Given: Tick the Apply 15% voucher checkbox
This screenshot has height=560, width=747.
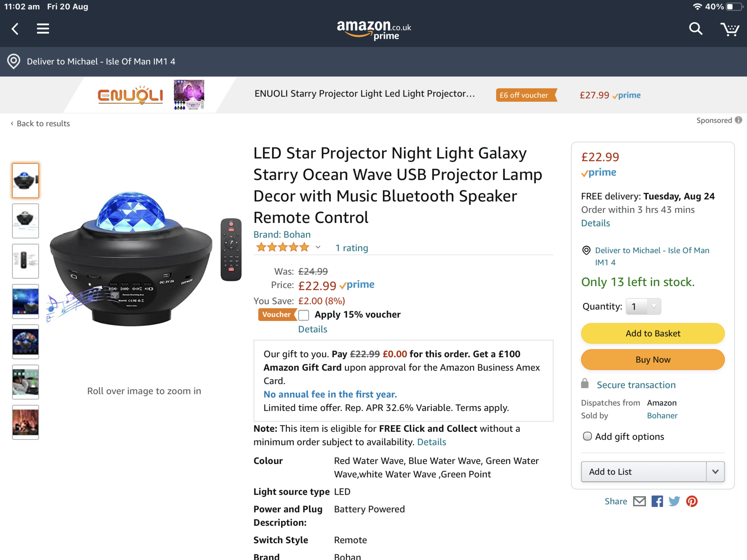Looking at the screenshot, I should 304,315.
